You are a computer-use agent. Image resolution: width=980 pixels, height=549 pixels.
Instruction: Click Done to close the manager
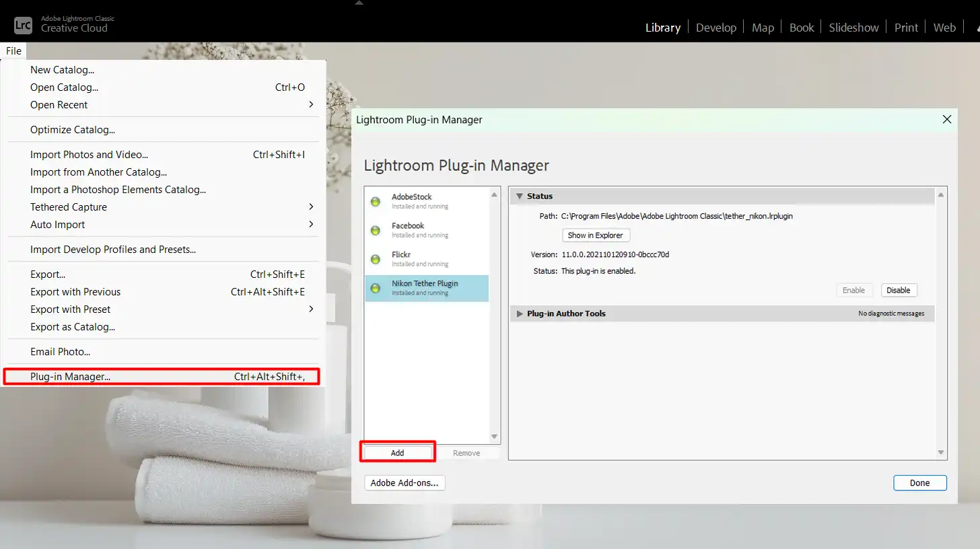click(x=919, y=482)
